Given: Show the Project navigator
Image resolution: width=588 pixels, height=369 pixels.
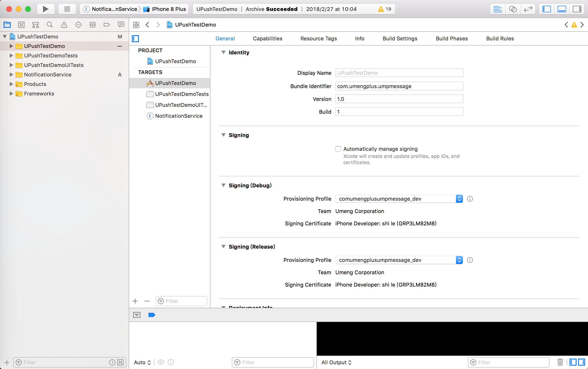Looking at the screenshot, I should (x=7, y=25).
